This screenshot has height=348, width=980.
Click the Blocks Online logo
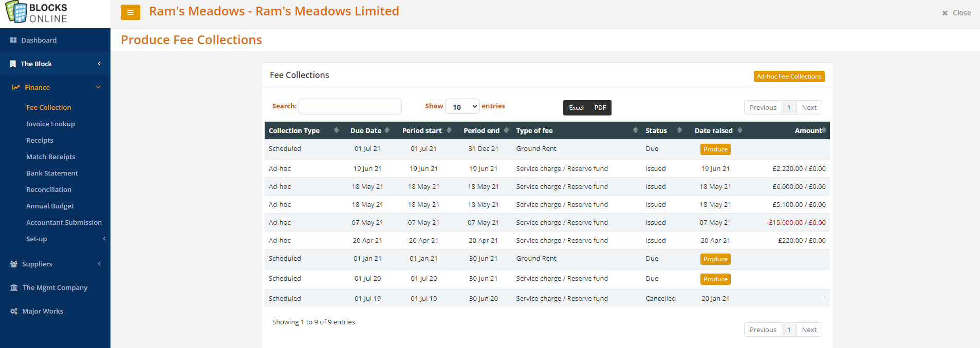click(x=37, y=12)
